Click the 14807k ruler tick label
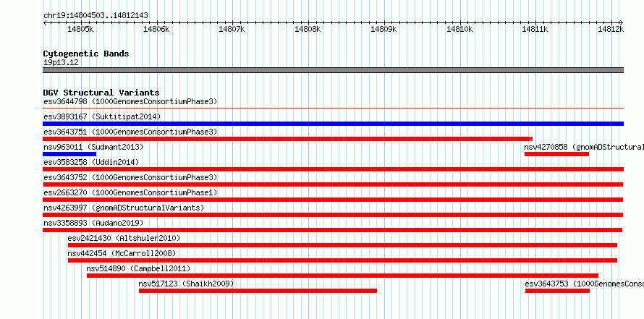Image resolution: width=644 pixels, height=319 pixels. [232, 29]
